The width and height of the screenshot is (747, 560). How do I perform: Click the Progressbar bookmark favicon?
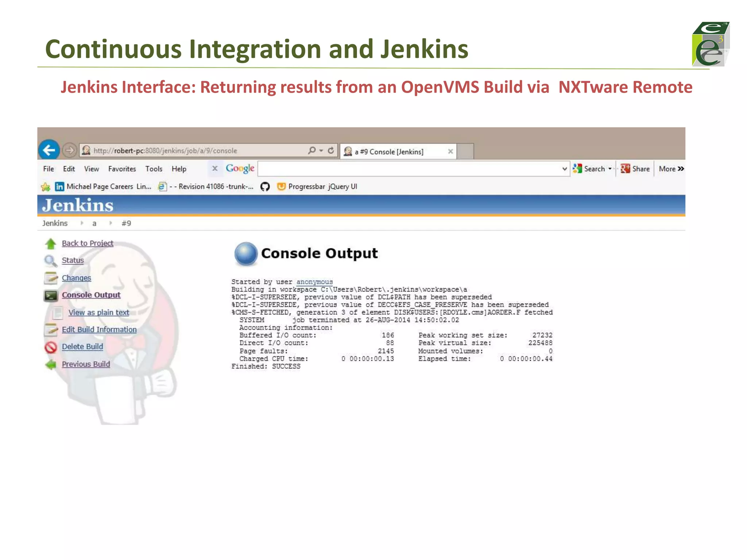[x=281, y=187]
